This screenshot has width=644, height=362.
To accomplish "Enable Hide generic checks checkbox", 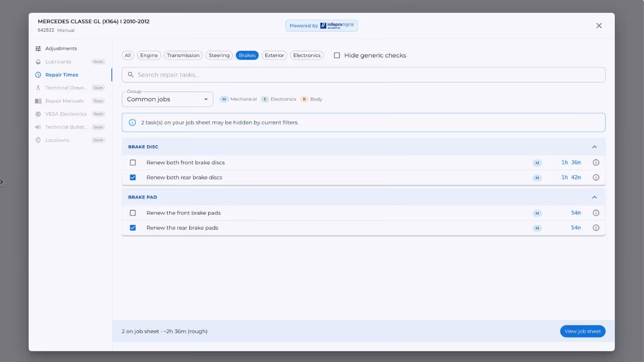I will (337, 55).
